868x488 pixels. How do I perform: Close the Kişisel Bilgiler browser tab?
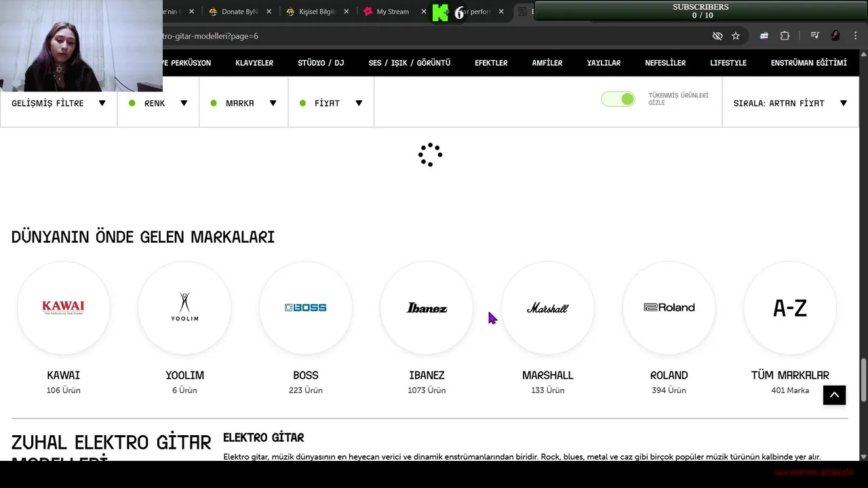[347, 12]
